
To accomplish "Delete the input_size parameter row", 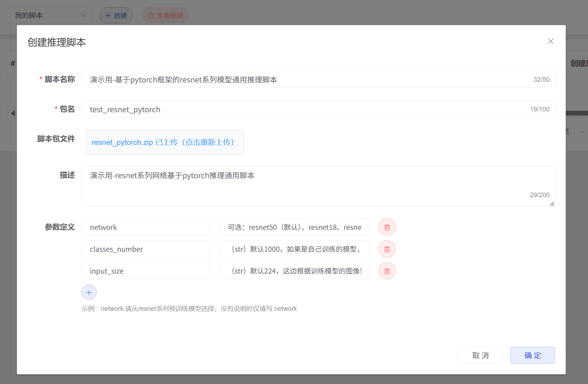I will 387,271.
